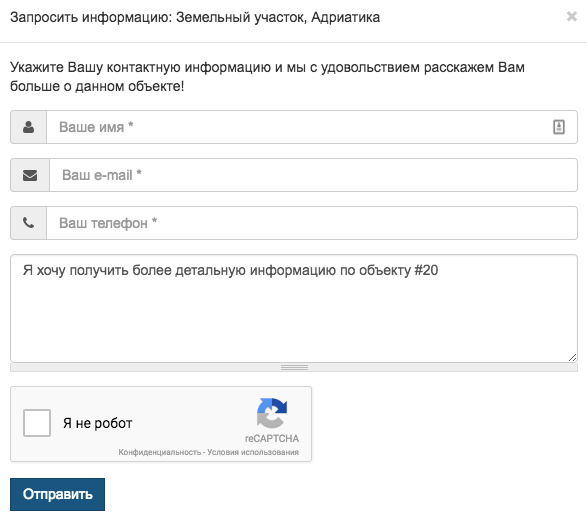This screenshot has height=521, width=587.
Task: Click the 'Ваше имя' input field
Action: click(x=311, y=127)
